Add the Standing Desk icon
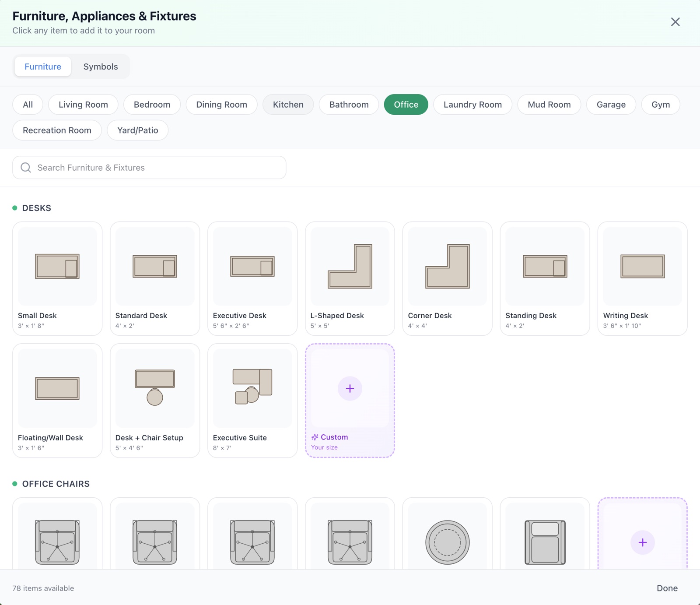The image size is (700, 605). [x=545, y=266]
